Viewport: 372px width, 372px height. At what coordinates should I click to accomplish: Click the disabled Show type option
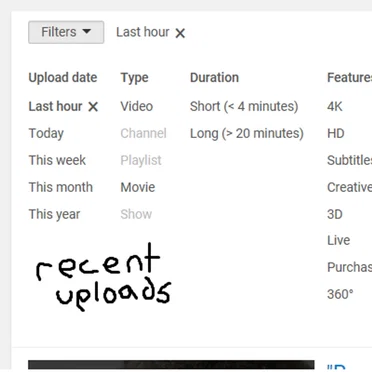(x=136, y=214)
